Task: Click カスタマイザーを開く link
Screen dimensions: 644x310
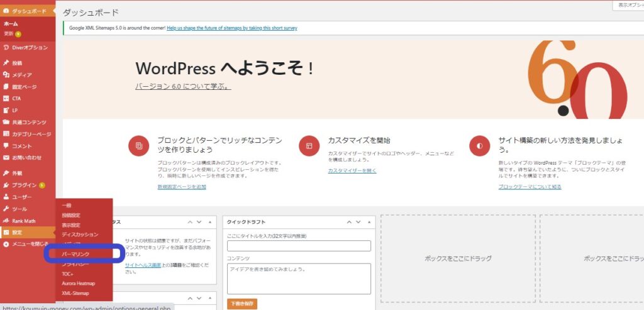Action: tap(352, 170)
